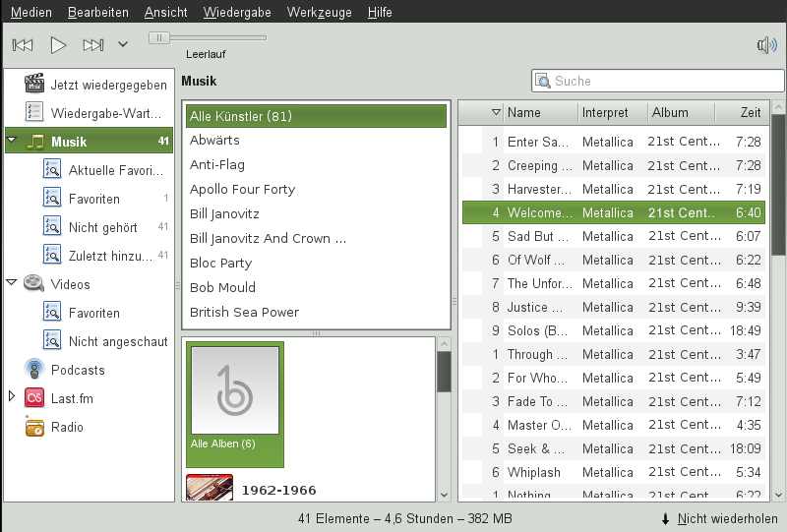Viewport: 787px width, 532px height.
Task: Open the volume speaker control
Action: (x=766, y=44)
